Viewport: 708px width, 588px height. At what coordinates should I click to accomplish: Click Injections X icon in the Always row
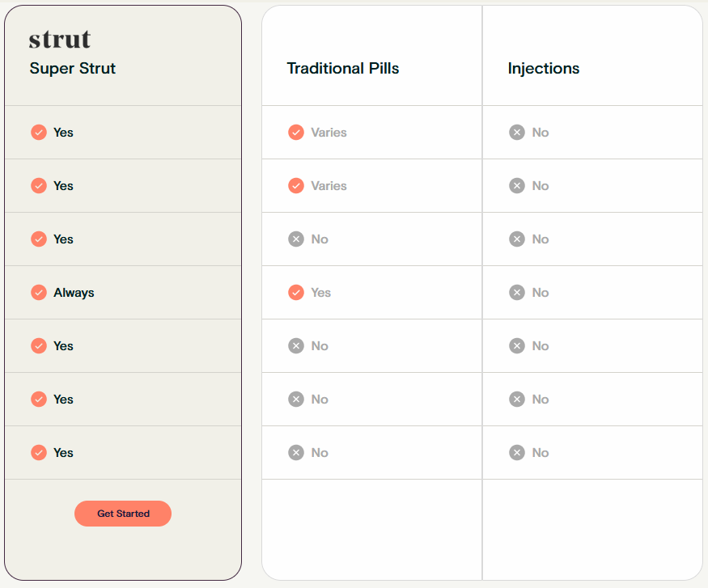point(517,293)
